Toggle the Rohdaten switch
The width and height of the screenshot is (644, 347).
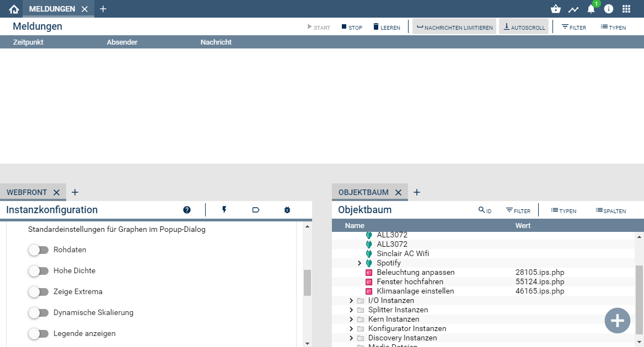coord(38,250)
